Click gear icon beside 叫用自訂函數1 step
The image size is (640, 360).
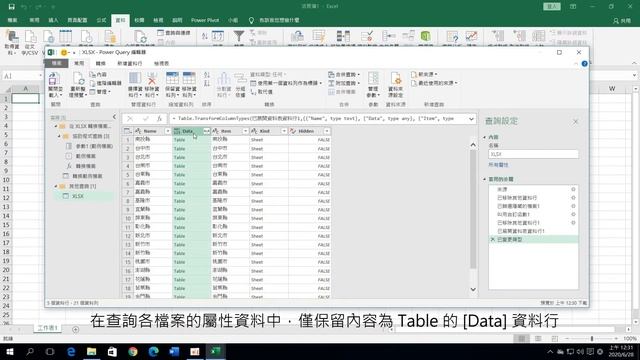click(573, 214)
